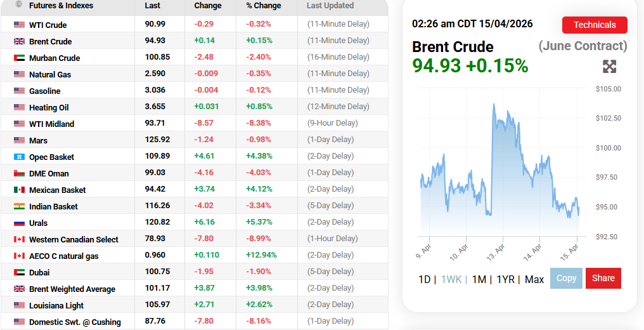644x330 pixels.
Task: Click the UK flag next to Brent Crude
Action: tap(19, 41)
